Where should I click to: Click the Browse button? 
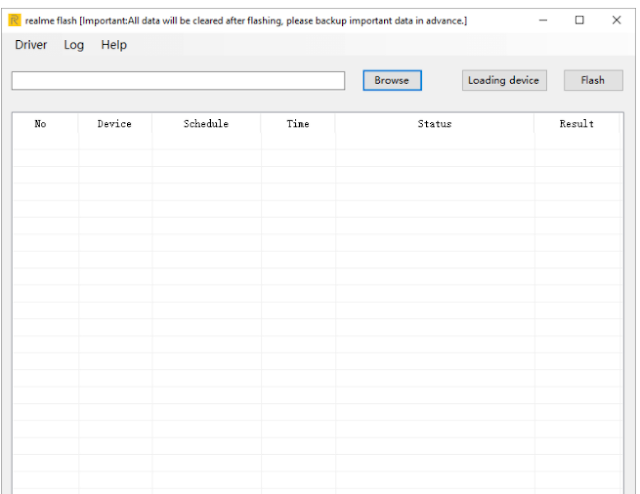pos(392,80)
